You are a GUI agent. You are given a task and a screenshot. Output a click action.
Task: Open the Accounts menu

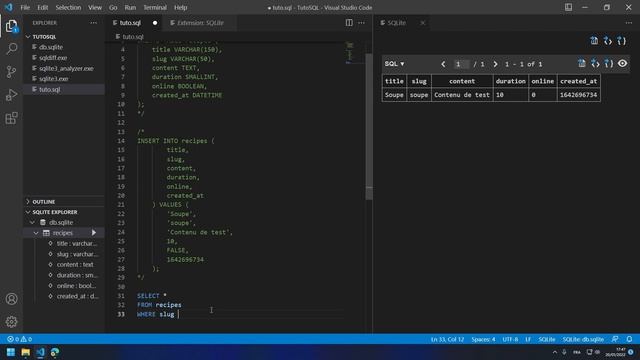click(x=11, y=299)
